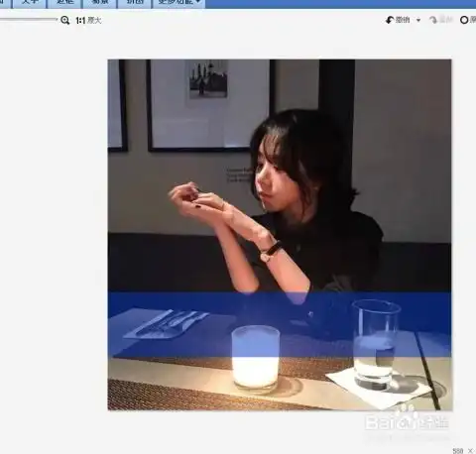Open the 更多功能 dropdown tab
476x454 pixels.
point(178,3)
